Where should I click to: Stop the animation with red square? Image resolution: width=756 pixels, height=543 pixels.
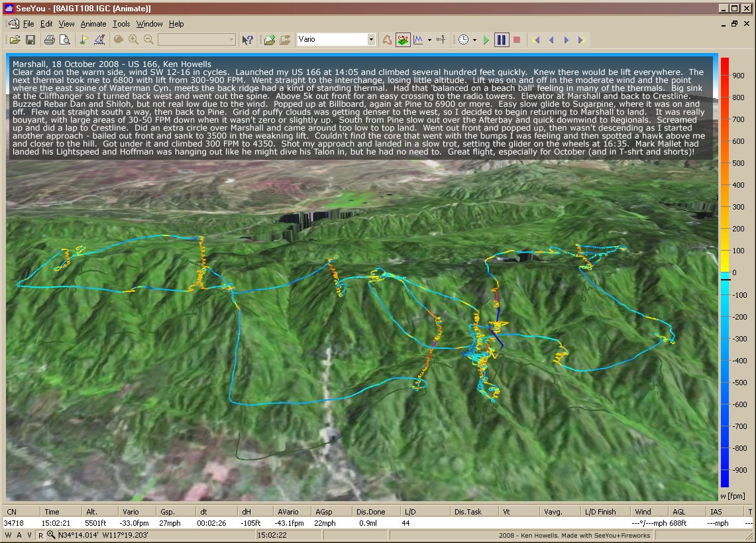(517, 40)
